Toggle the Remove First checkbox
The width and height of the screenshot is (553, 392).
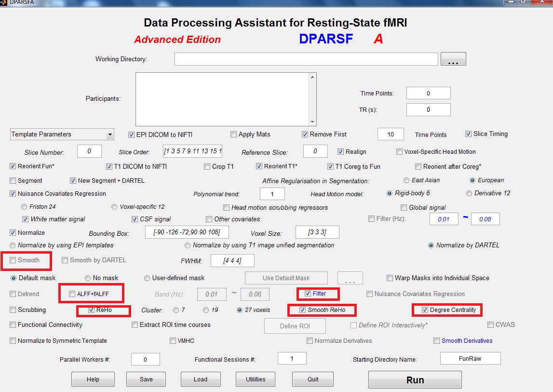coord(305,134)
